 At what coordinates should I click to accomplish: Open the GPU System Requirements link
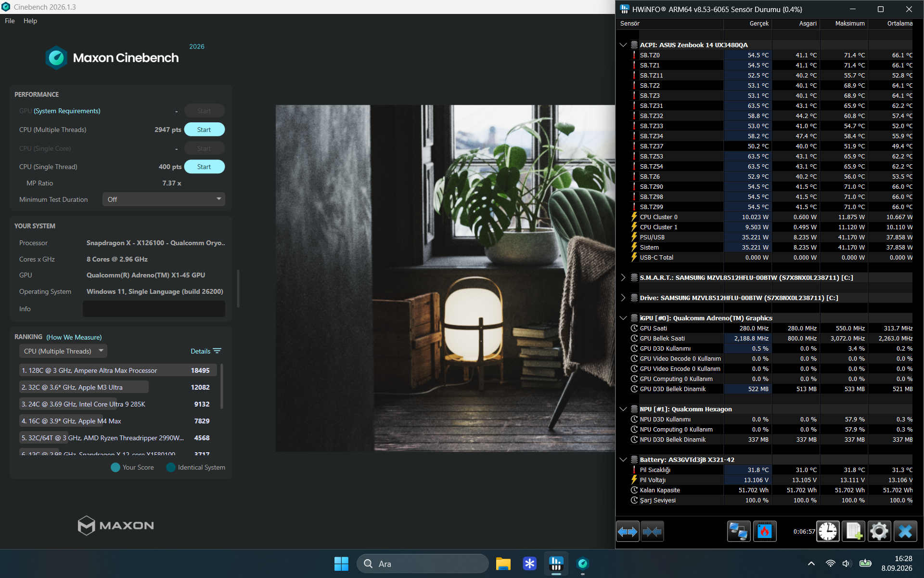[67, 111]
